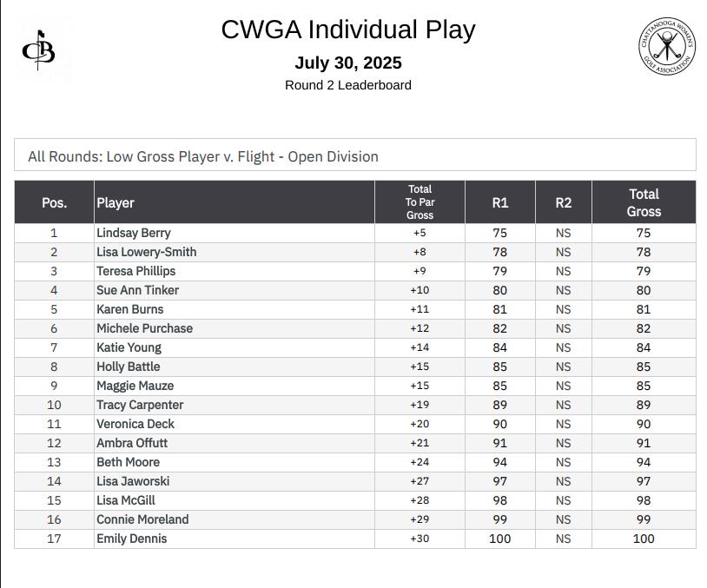Open Tracy Carpenter's entry
The width and height of the screenshot is (707, 588).
coord(140,405)
